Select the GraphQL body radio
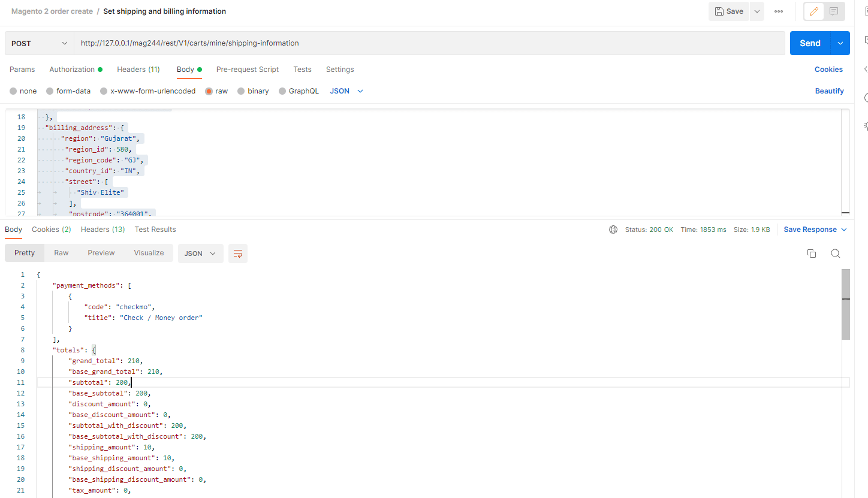The height and width of the screenshot is (498, 868). coord(282,91)
